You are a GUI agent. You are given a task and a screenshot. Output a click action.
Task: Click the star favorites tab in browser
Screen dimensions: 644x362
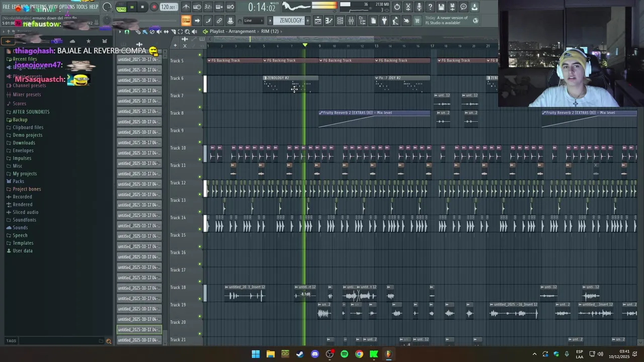tap(89, 41)
